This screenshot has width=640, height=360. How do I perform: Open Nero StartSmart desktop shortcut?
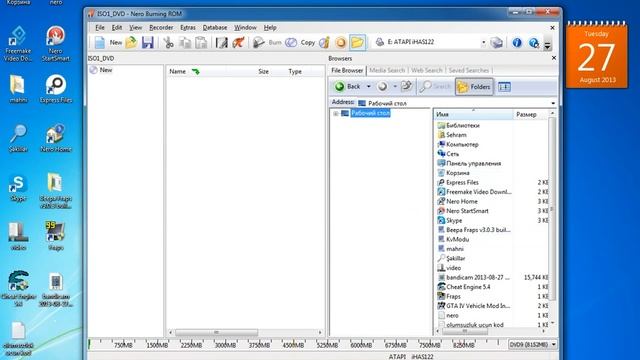click(x=56, y=43)
